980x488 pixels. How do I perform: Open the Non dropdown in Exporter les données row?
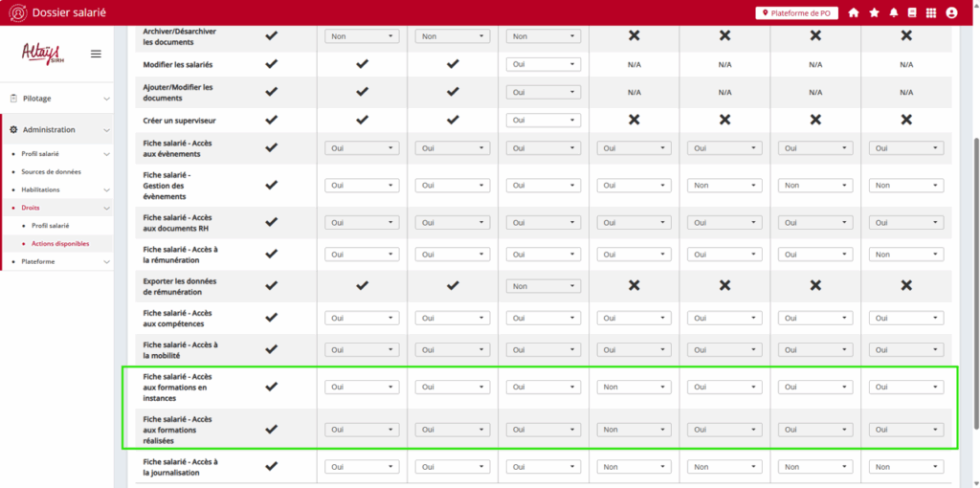pyautogui.click(x=544, y=286)
